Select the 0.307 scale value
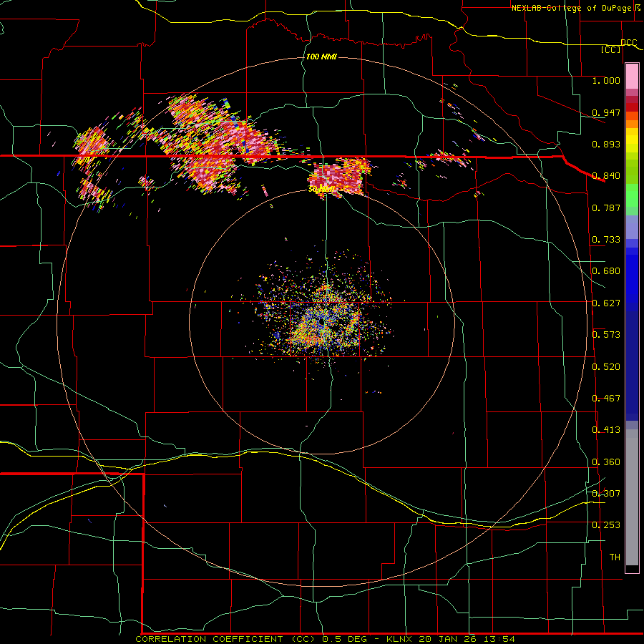 click(606, 494)
